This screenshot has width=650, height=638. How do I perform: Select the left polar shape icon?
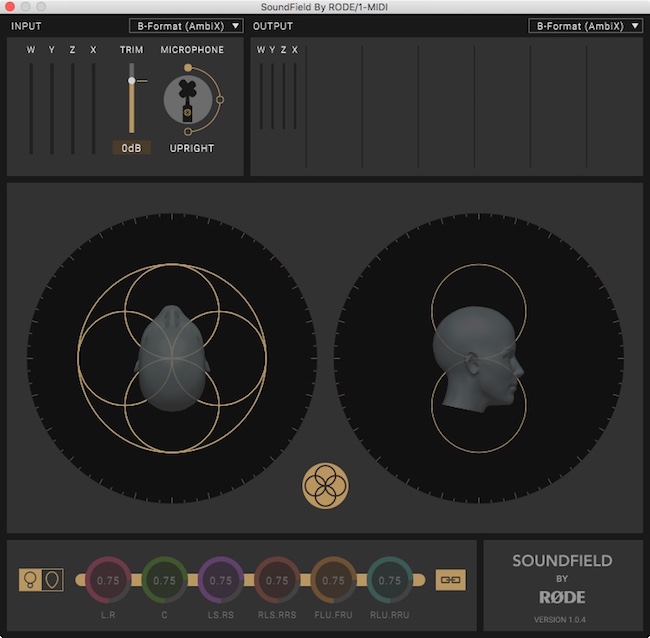coord(30,580)
